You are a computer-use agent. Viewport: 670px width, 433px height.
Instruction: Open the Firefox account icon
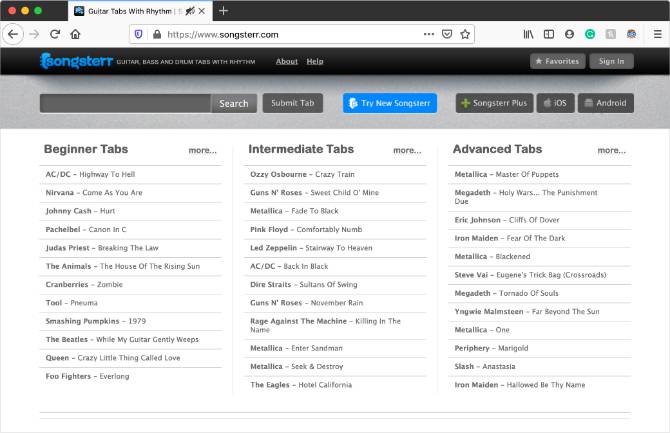pos(570,34)
